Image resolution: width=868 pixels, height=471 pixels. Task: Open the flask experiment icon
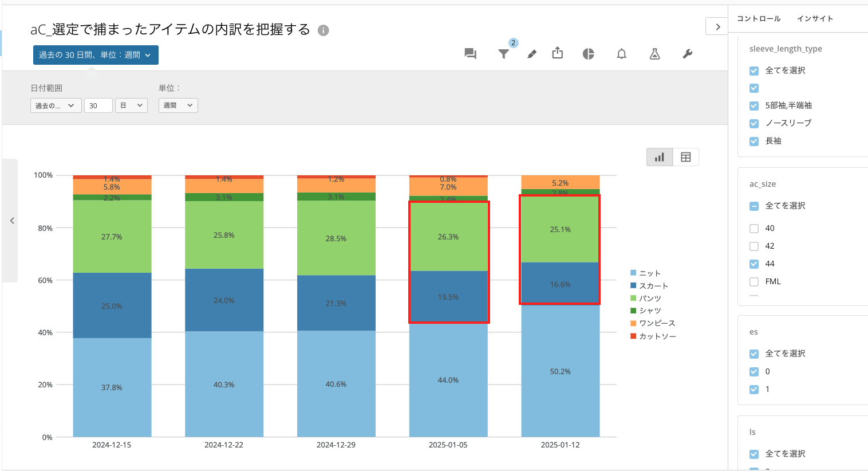[654, 54]
